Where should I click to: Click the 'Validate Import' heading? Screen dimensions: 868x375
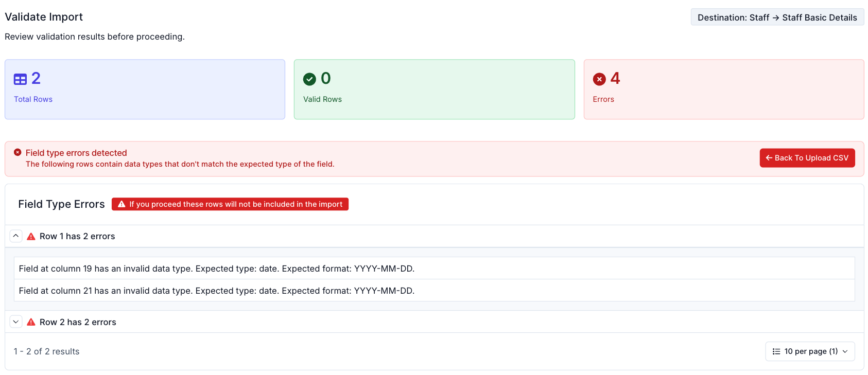pyautogui.click(x=44, y=17)
